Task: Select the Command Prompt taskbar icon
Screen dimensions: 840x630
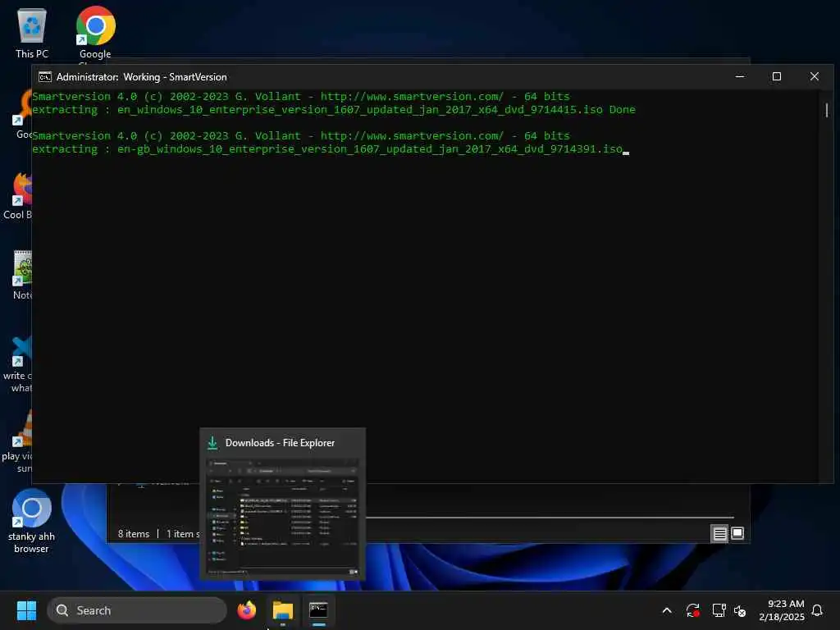Action: coord(319,610)
